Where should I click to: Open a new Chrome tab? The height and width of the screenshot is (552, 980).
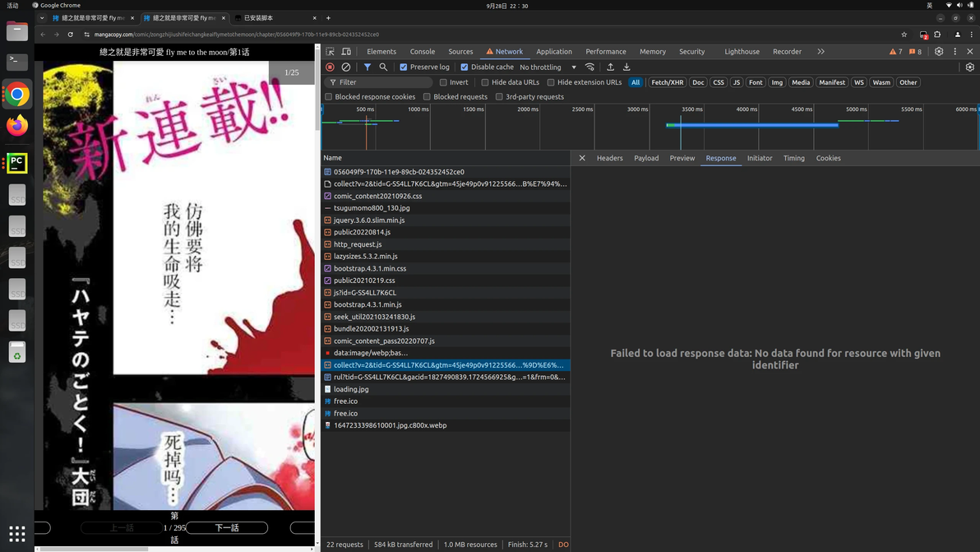(x=328, y=18)
